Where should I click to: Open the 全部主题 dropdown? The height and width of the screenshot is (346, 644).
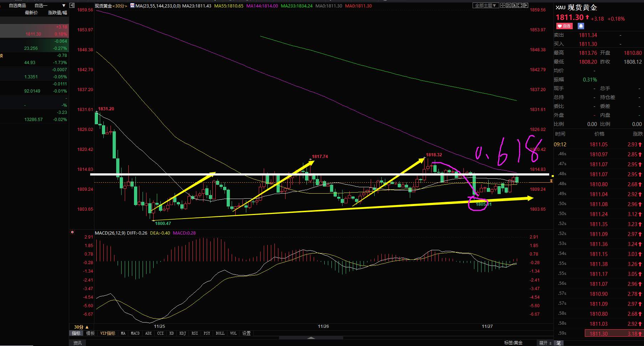click(x=485, y=6)
